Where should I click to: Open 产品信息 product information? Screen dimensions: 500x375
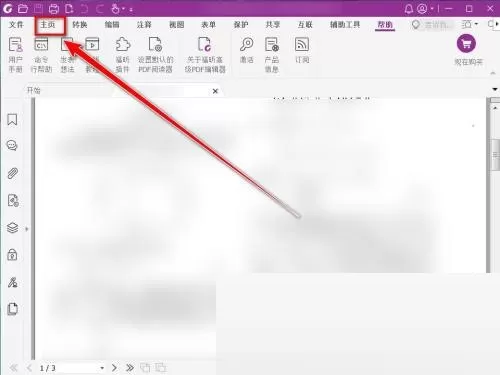[x=272, y=55]
